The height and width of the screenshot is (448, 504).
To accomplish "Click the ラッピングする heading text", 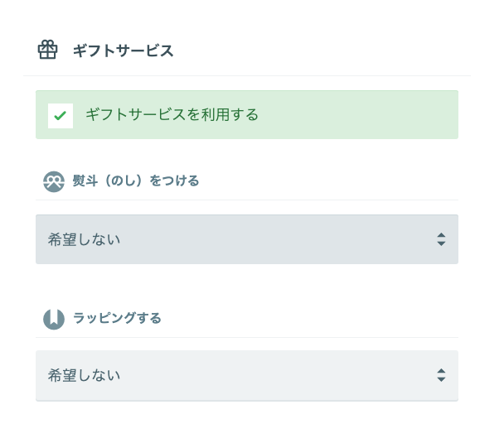I will point(117,318).
